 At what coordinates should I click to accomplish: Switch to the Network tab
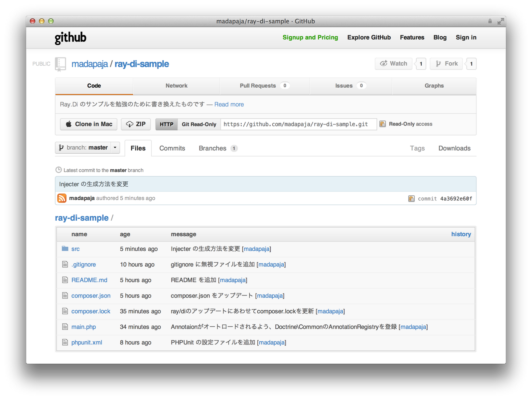tap(177, 86)
